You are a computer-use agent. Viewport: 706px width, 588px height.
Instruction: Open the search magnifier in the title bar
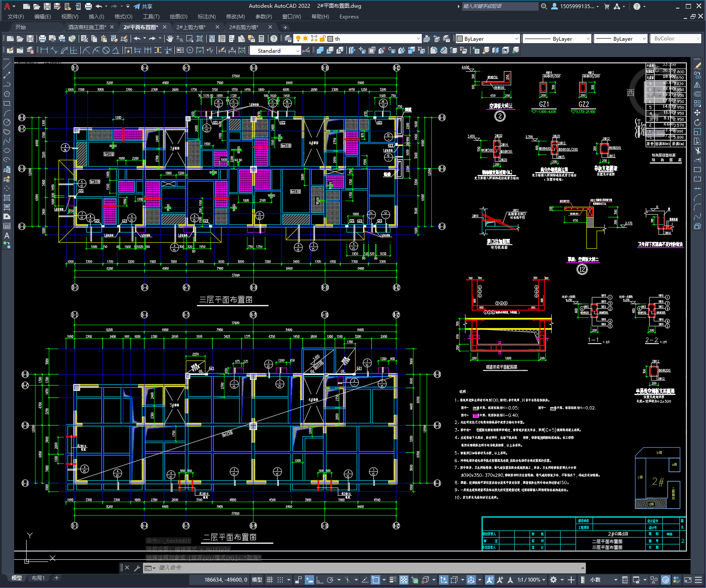[544, 6]
